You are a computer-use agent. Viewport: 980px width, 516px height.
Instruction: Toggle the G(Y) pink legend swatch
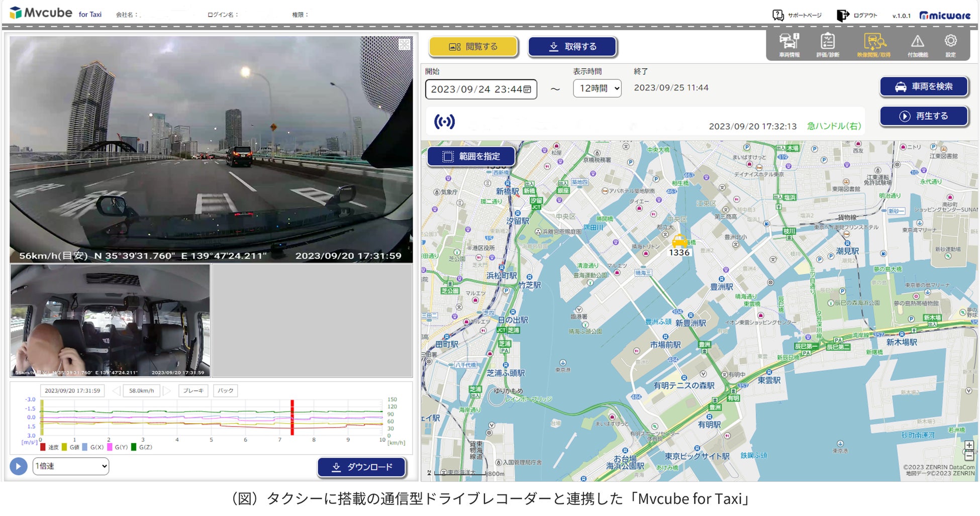point(110,447)
